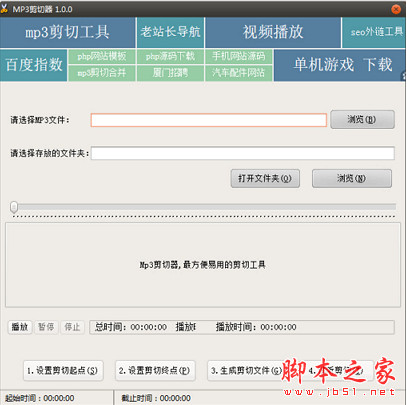Close the MP3剪切器 window

pyautogui.click(x=396, y=9)
